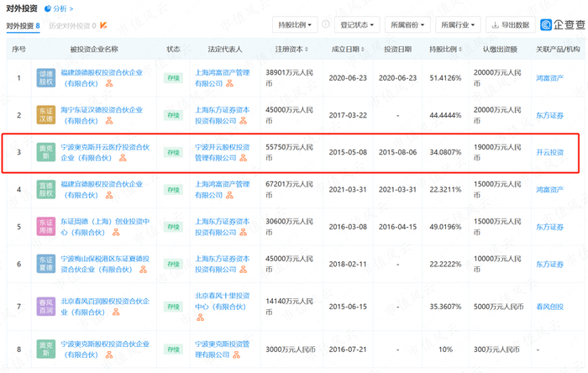
Task: Click equity structure icon after 东证夏德 company name
Action: coord(144,270)
